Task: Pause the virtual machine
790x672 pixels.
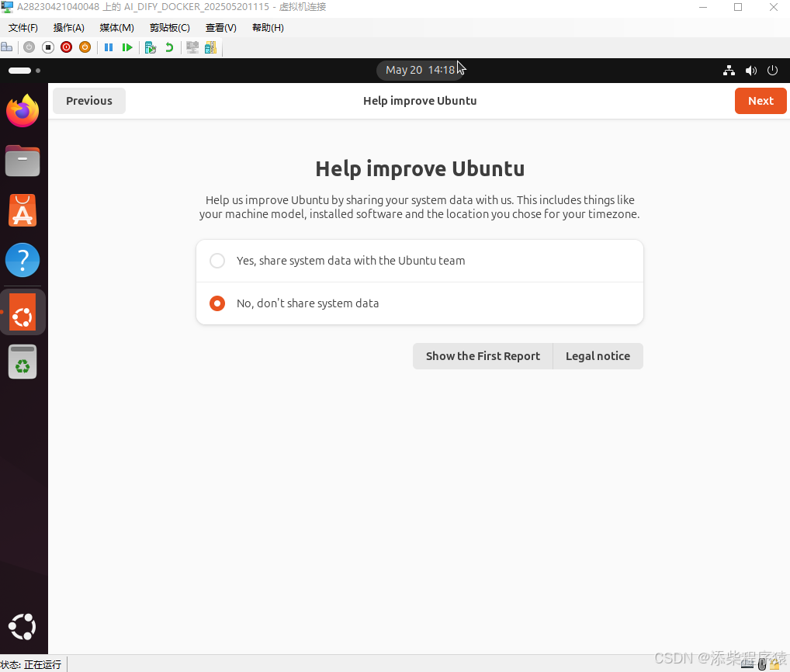Action: click(x=109, y=47)
